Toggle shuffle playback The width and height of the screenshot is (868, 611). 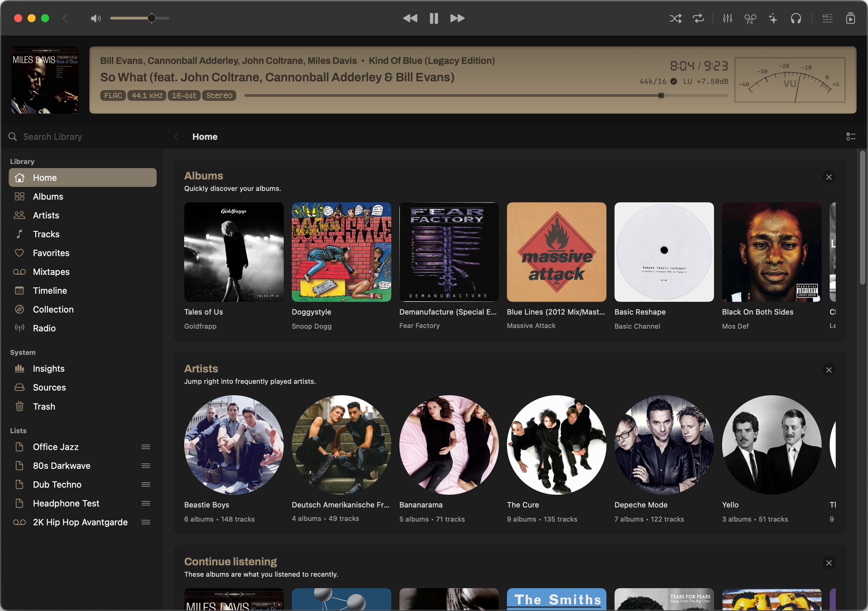(x=675, y=18)
